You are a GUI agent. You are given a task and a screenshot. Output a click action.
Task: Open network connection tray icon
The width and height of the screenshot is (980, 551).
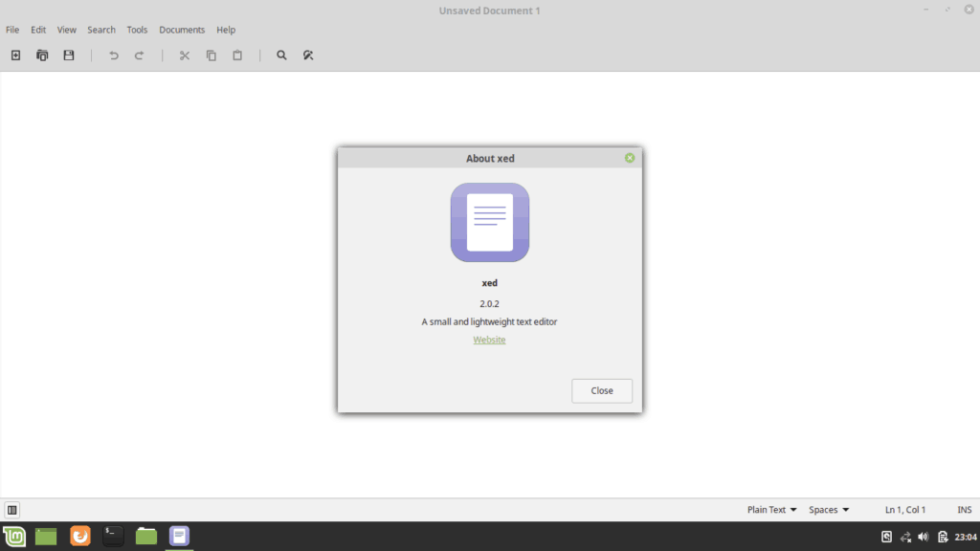point(905,537)
